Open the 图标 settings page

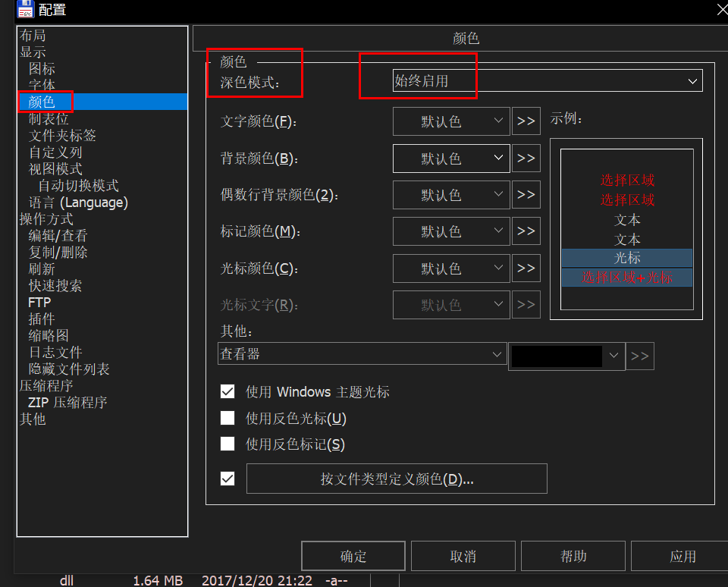pyautogui.click(x=42, y=69)
